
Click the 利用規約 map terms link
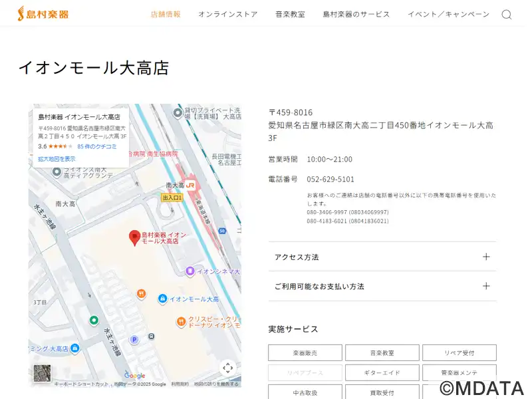coord(180,384)
